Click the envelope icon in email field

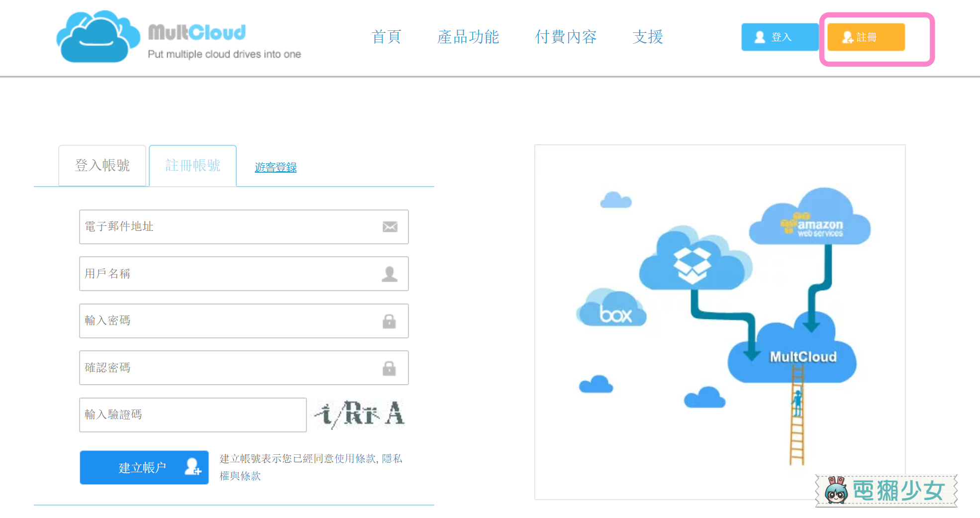[390, 227]
